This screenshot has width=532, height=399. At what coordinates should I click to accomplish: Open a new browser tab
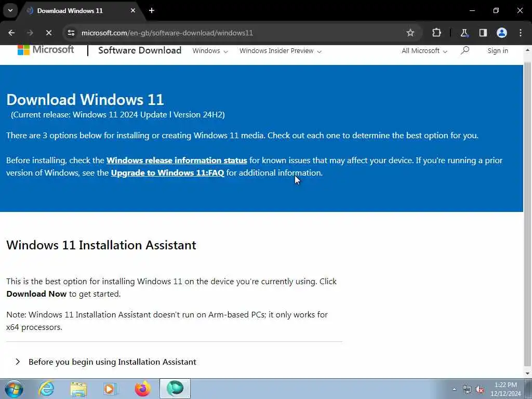coord(152,10)
